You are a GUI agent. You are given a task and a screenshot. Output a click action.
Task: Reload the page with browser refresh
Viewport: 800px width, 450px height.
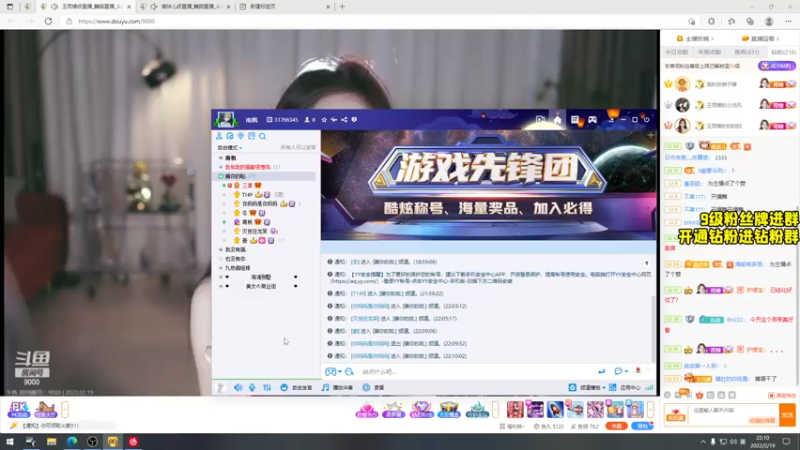(x=48, y=21)
